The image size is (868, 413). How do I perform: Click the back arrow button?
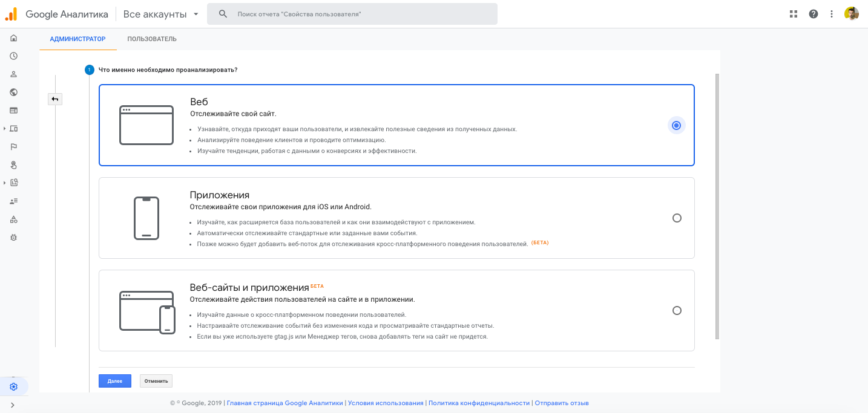55,99
